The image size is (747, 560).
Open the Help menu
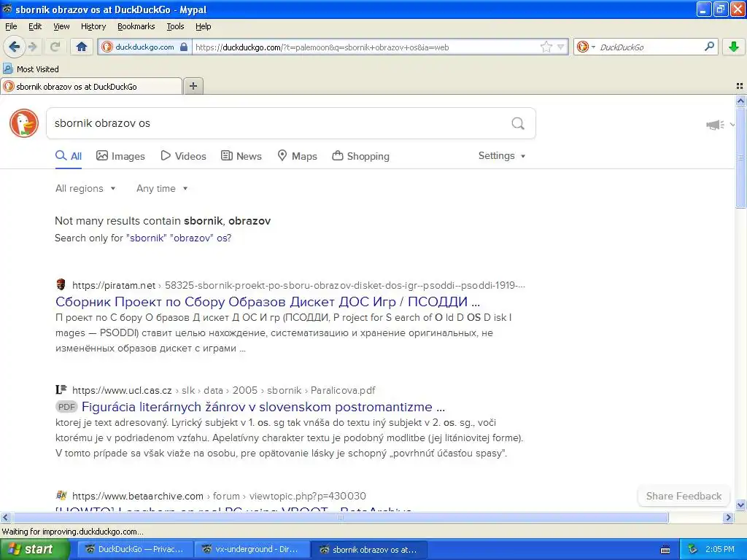tap(203, 26)
